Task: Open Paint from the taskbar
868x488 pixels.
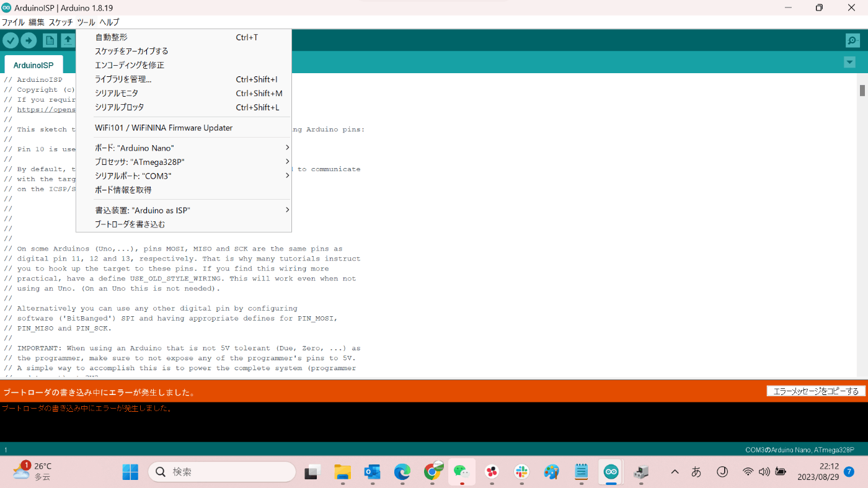Action: (x=551, y=472)
